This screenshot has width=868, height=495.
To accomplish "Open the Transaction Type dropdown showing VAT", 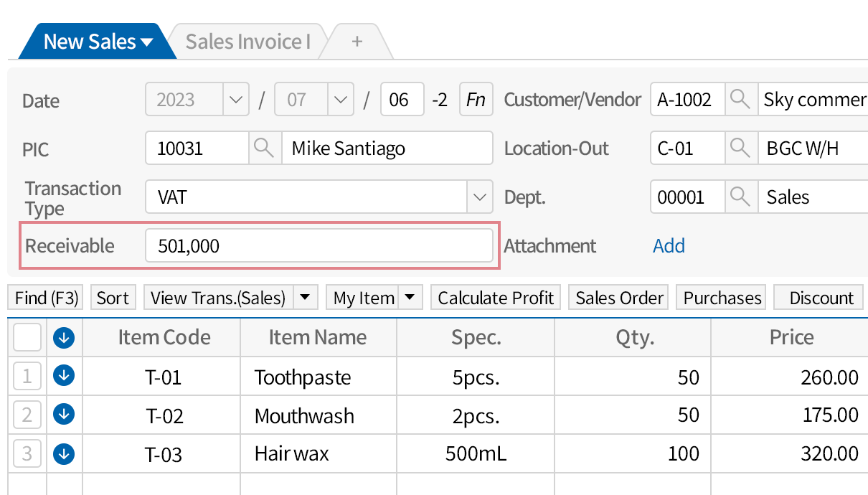I will 478,197.
